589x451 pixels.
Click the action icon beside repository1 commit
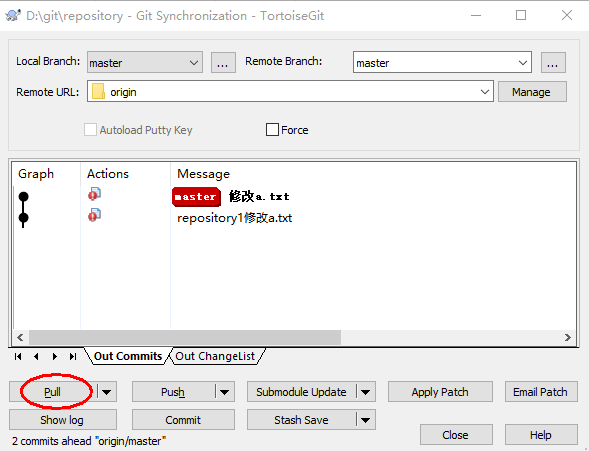pos(94,215)
